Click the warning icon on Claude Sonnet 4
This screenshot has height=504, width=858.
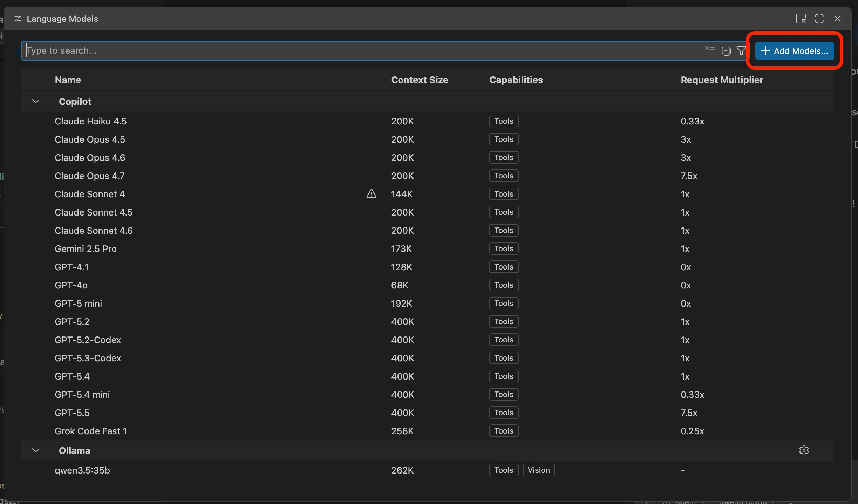[372, 194]
